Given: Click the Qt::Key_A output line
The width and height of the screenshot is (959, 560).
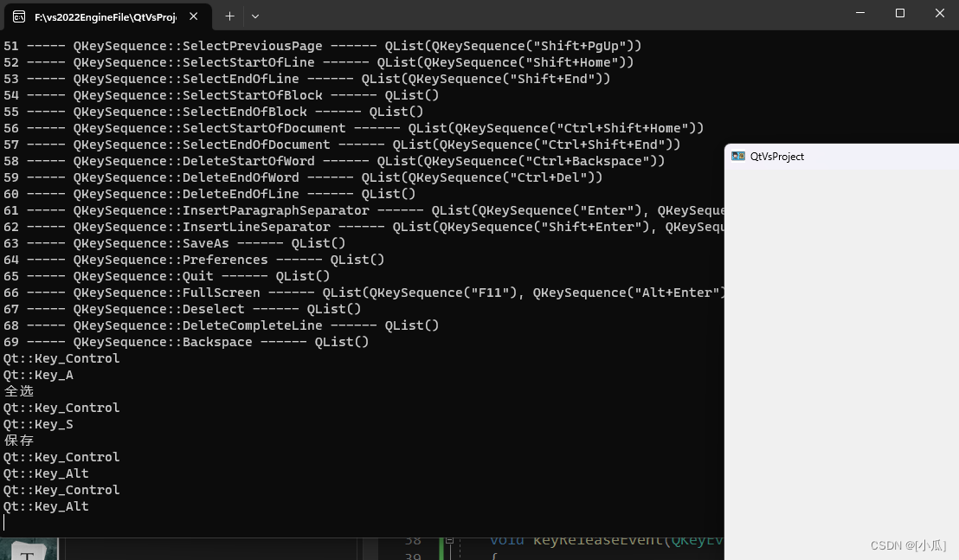Looking at the screenshot, I should point(38,376).
